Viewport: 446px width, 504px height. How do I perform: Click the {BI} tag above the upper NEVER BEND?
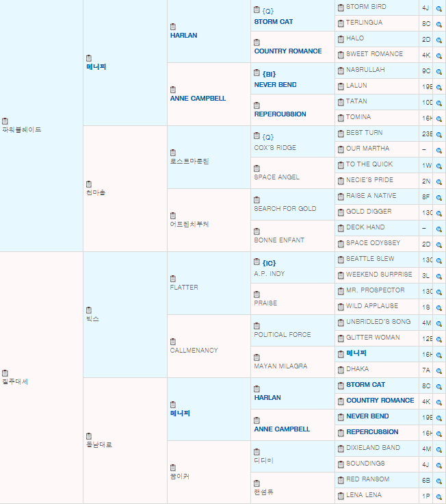(x=268, y=74)
